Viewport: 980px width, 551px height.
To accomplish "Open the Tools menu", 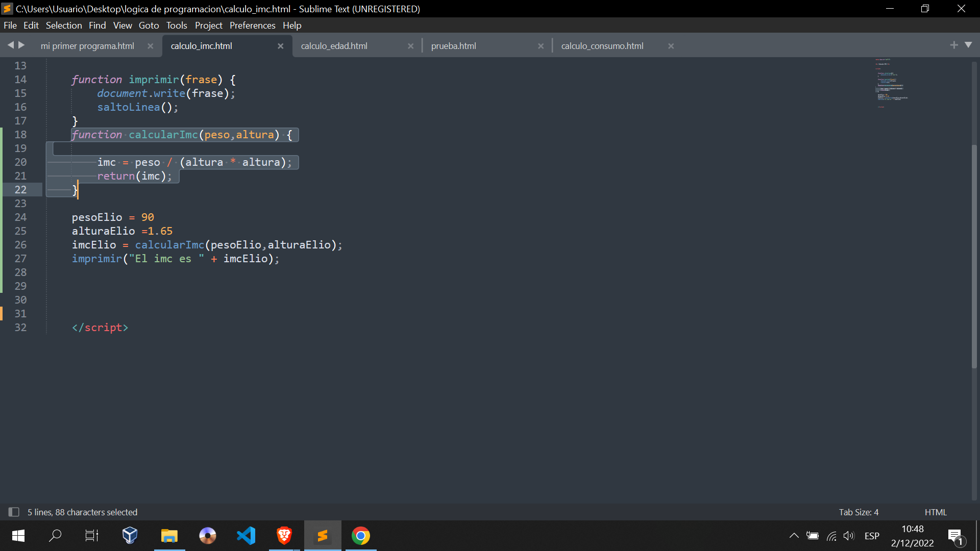I will point(177,25).
